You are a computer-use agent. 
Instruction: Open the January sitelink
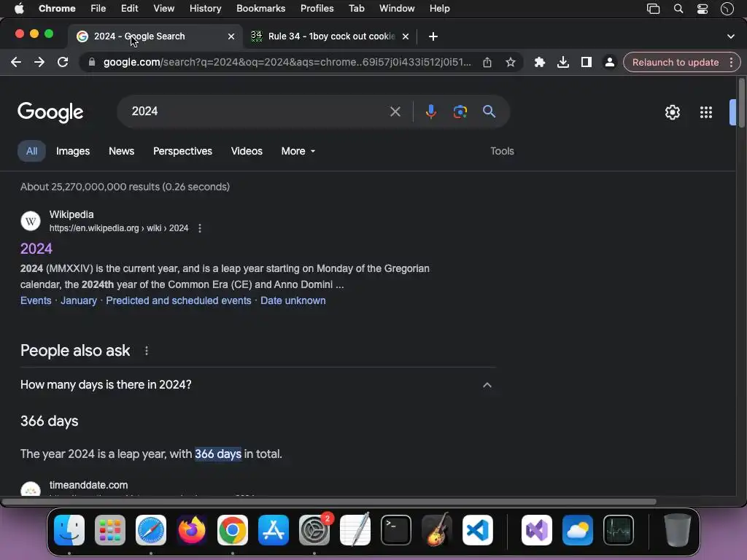click(79, 301)
